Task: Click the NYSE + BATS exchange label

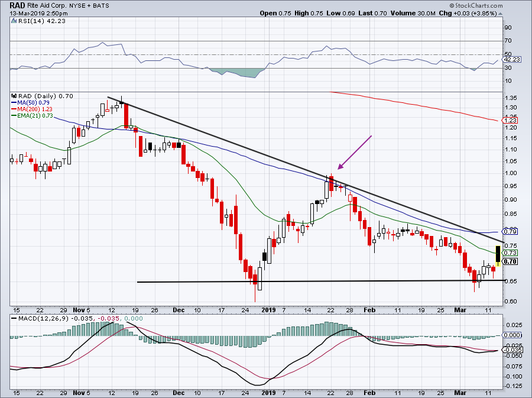Action: coord(89,6)
